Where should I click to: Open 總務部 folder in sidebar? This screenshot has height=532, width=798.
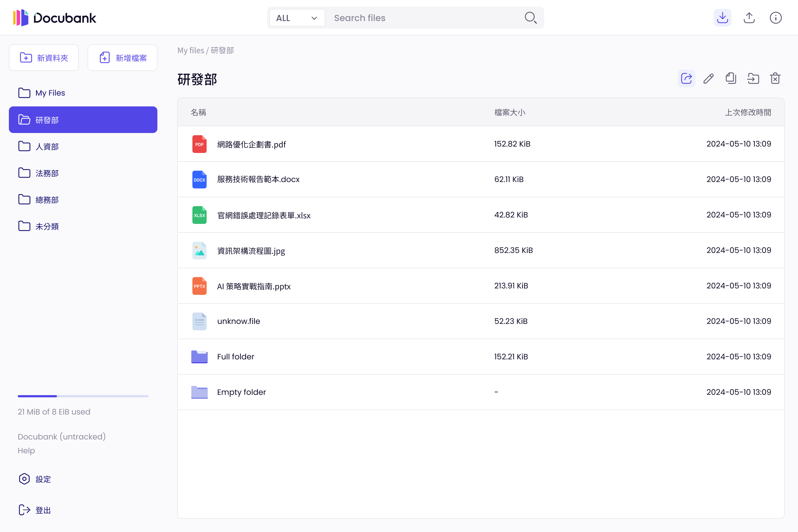83,199
